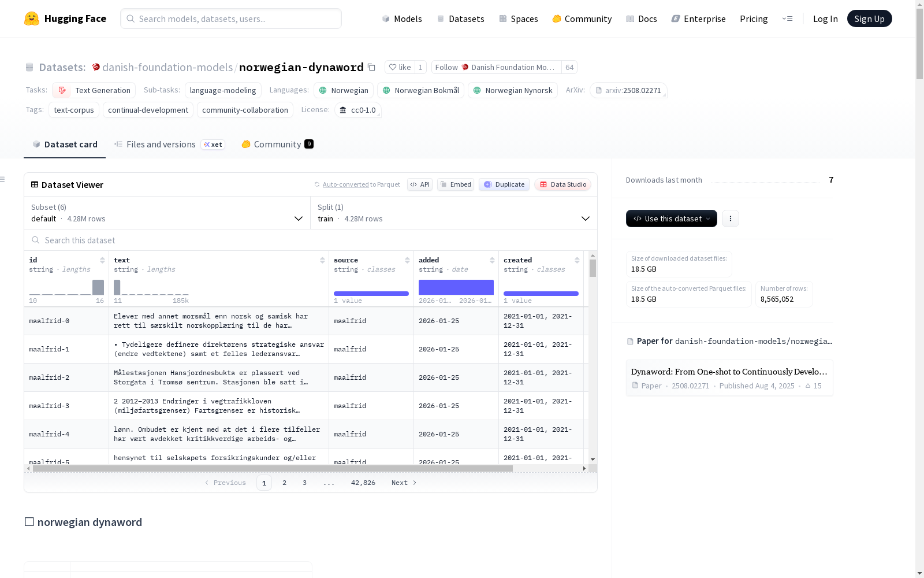Image resolution: width=924 pixels, height=578 pixels.
Task: Focus the main search box
Action: (231, 18)
